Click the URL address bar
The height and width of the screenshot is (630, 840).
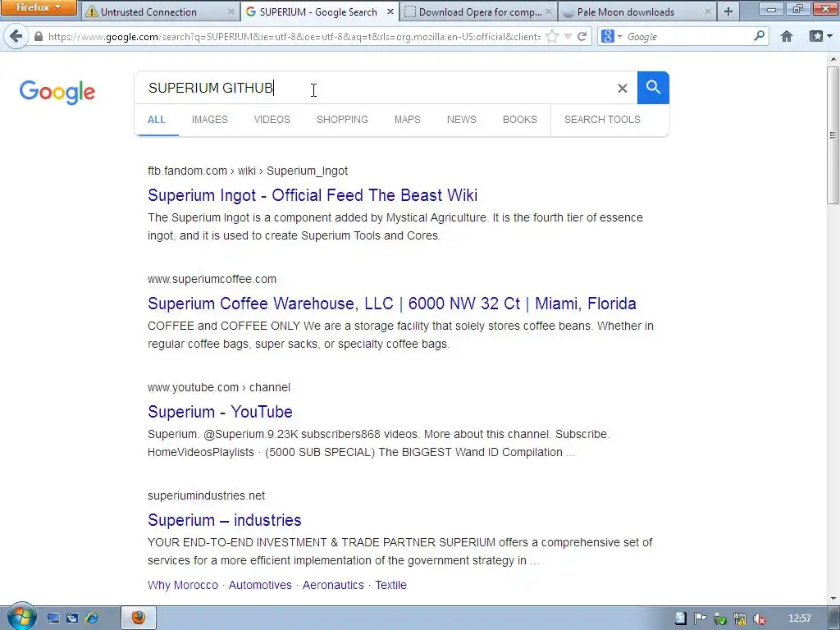pyautogui.click(x=294, y=36)
